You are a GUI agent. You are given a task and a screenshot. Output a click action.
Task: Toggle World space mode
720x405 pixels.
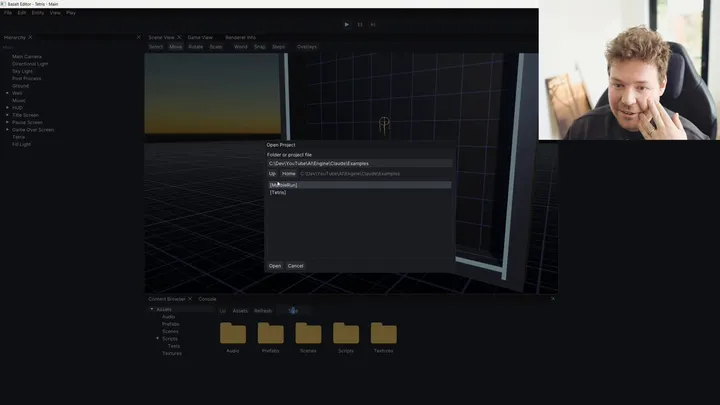pos(241,47)
